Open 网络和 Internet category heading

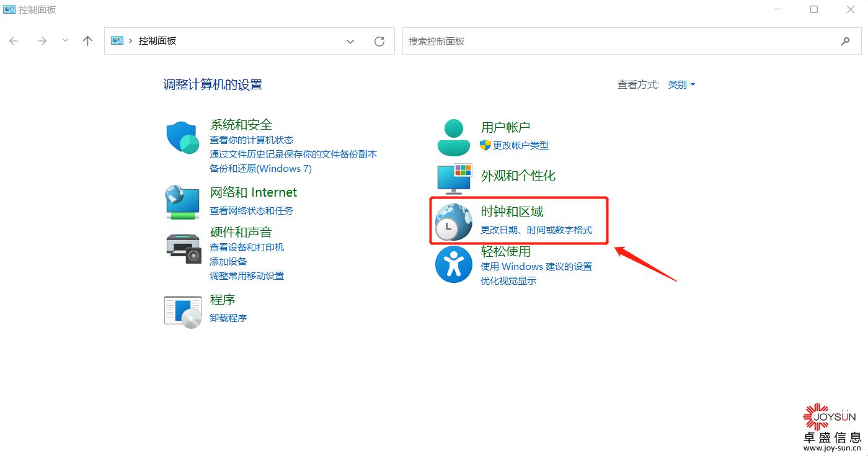pos(254,192)
